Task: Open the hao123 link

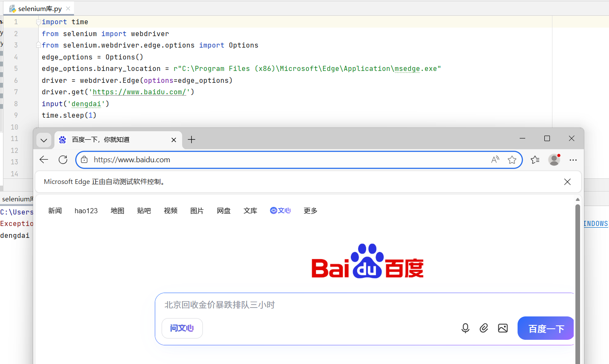Action: click(x=86, y=211)
